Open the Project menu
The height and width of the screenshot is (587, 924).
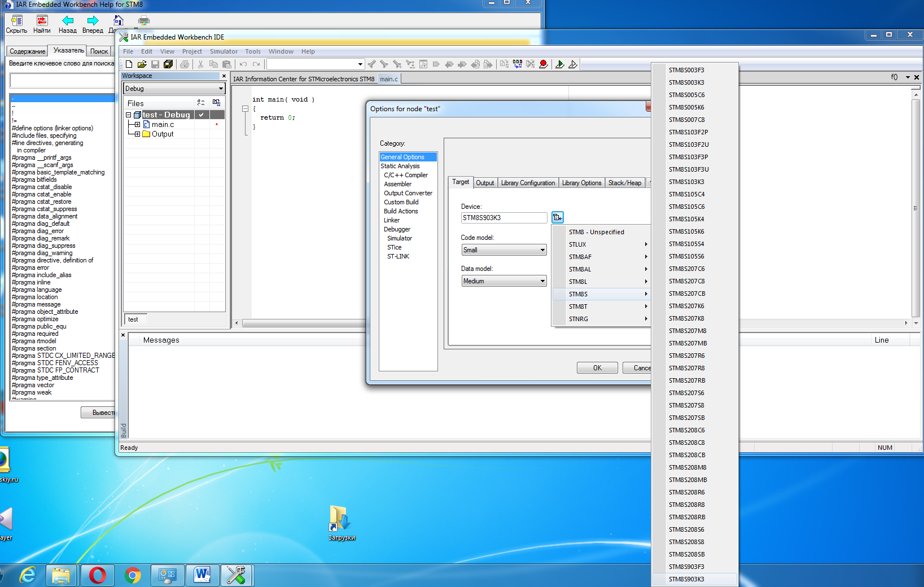click(192, 51)
